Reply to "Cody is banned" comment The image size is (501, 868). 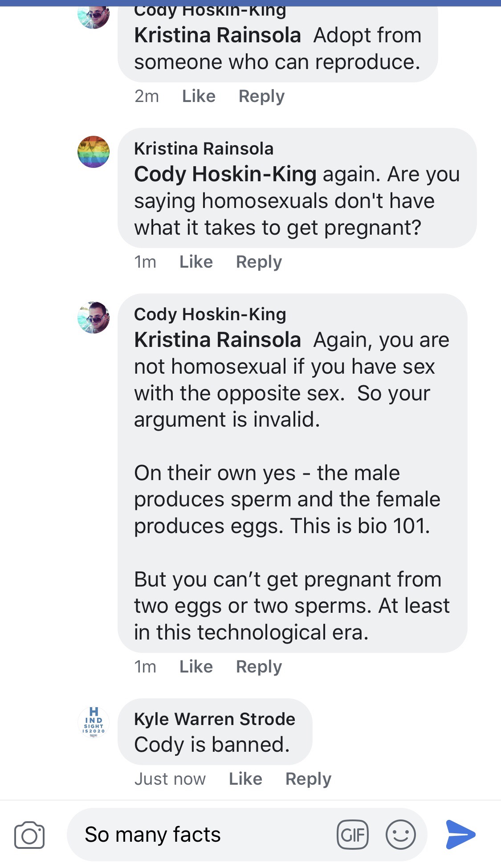308,779
